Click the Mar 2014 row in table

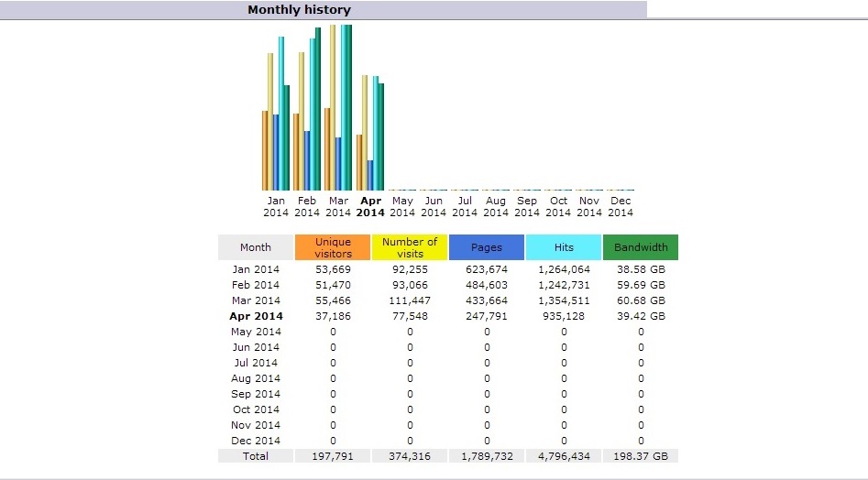[x=256, y=300]
